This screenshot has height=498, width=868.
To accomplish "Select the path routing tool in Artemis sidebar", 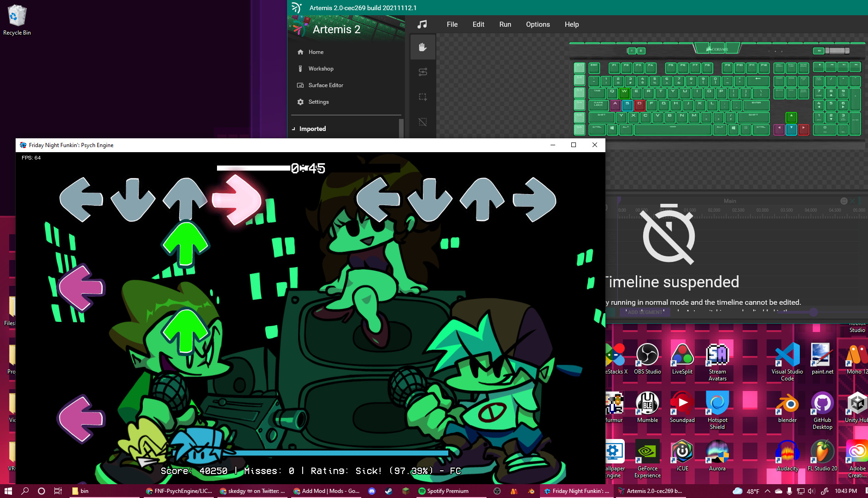I will pyautogui.click(x=423, y=72).
